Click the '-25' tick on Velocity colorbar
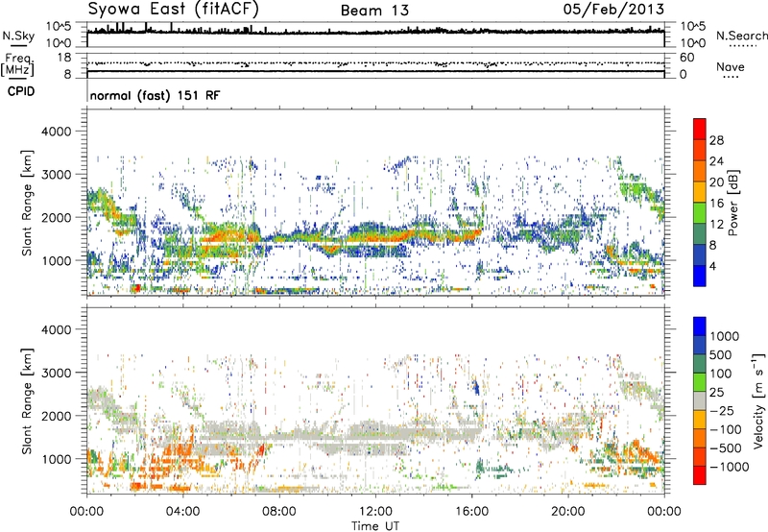The width and height of the screenshot is (768, 532). (721, 410)
